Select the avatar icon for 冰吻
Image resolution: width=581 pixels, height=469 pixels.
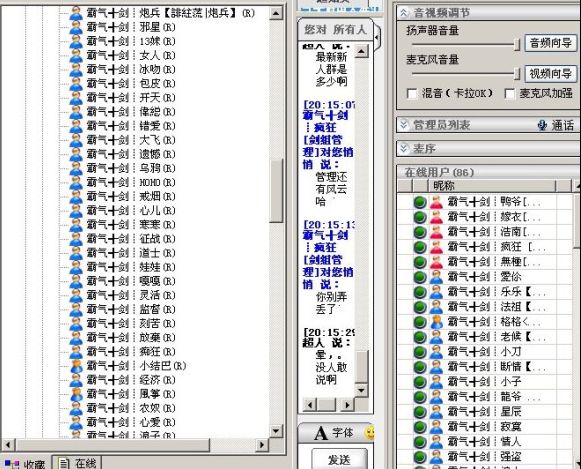pos(76,69)
